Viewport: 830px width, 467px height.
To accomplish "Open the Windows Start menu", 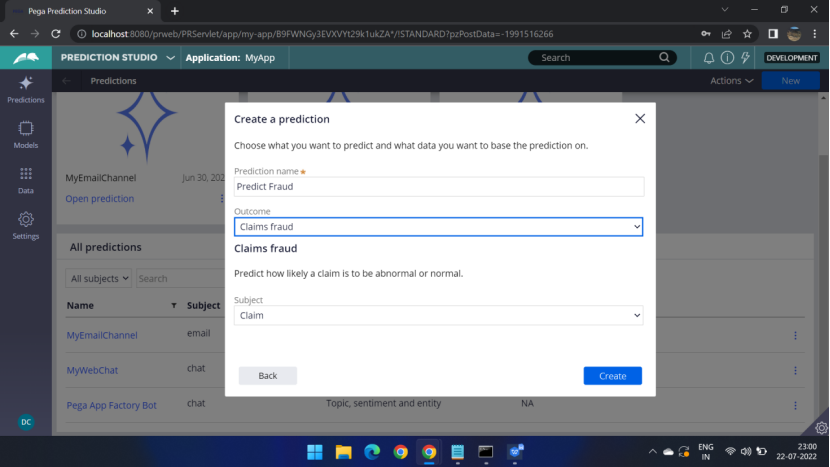I will (x=315, y=452).
